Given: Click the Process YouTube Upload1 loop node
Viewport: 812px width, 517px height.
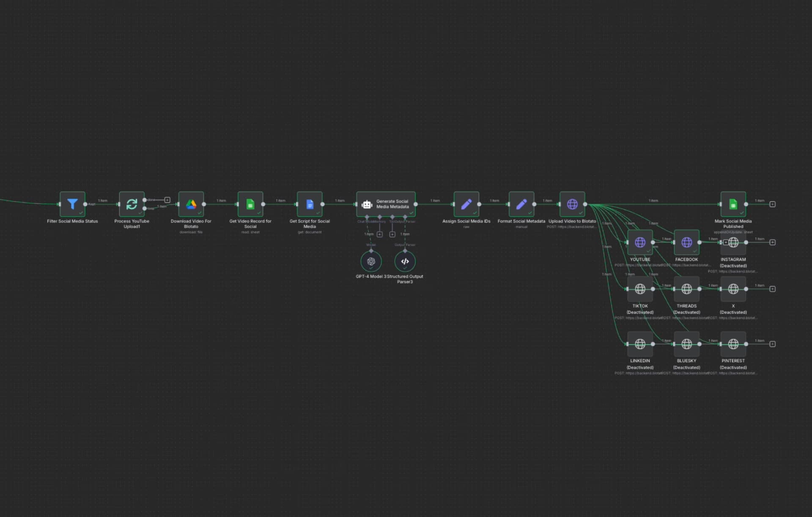Looking at the screenshot, I should tap(132, 204).
